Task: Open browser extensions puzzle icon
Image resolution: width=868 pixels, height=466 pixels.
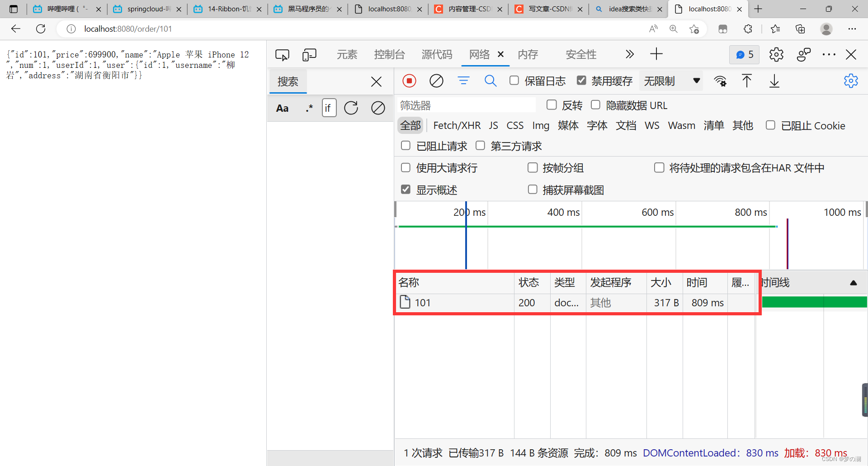Action: [x=748, y=29]
